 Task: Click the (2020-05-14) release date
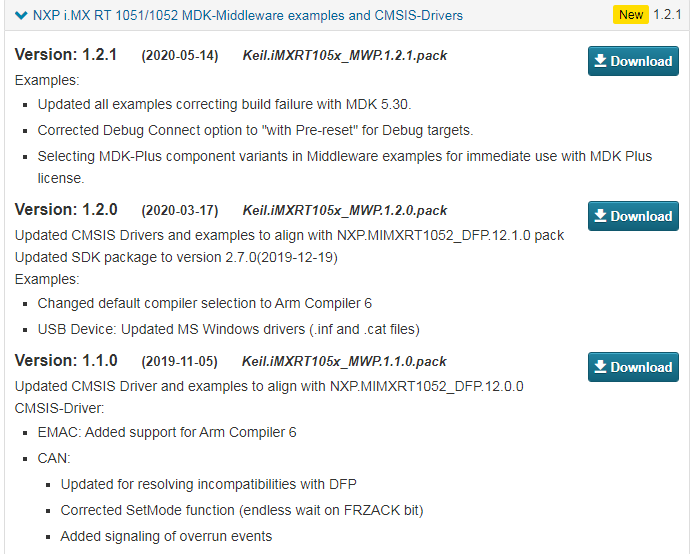pos(180,56)
